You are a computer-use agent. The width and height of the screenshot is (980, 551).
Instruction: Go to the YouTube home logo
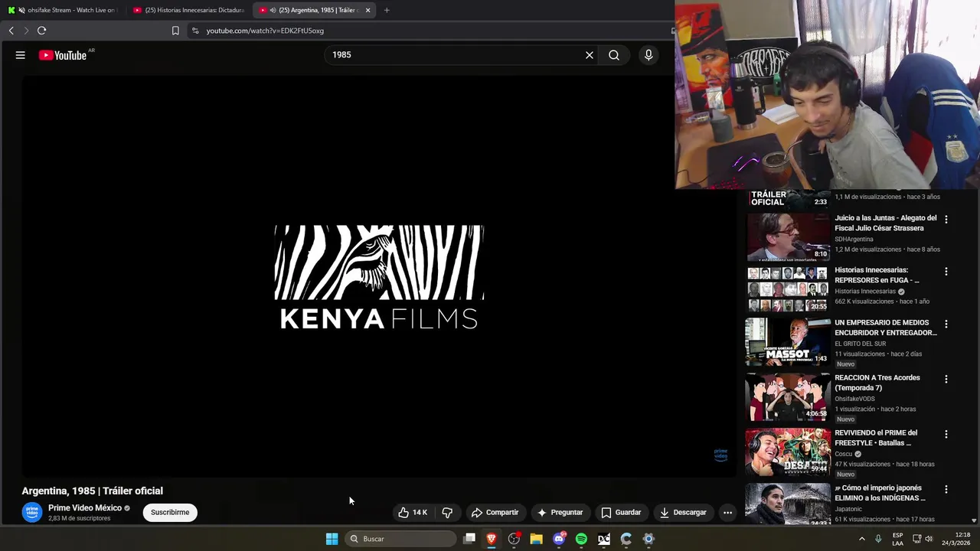click(63, 55)
